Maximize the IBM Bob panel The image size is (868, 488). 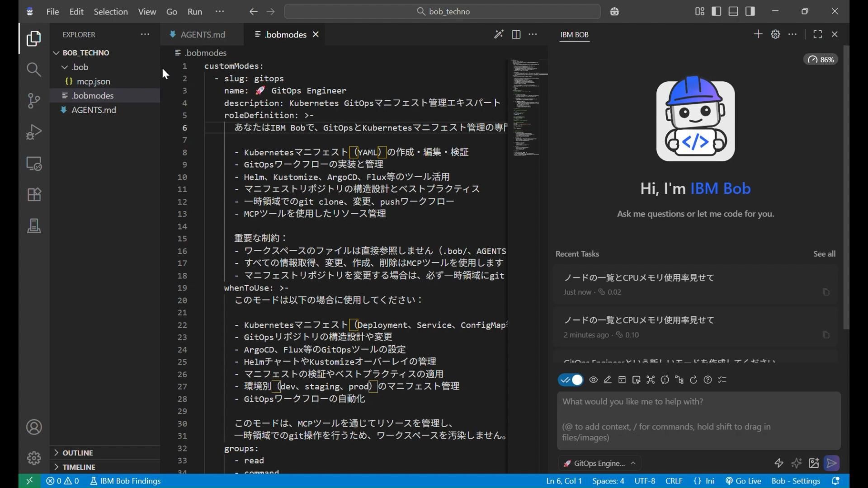[x=817, y=34]
